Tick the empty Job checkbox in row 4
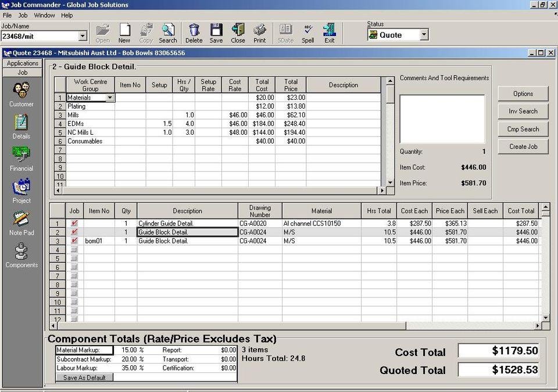Screen dimensions: 558x392 coord(74,250)
